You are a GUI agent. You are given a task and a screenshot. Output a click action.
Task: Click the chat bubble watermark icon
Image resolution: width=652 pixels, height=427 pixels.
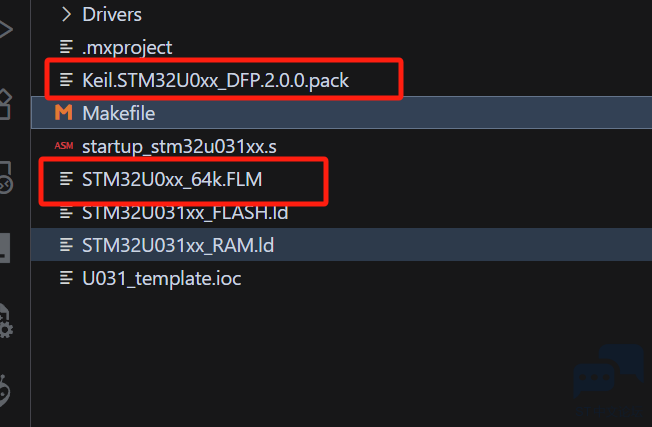(608, 372)
